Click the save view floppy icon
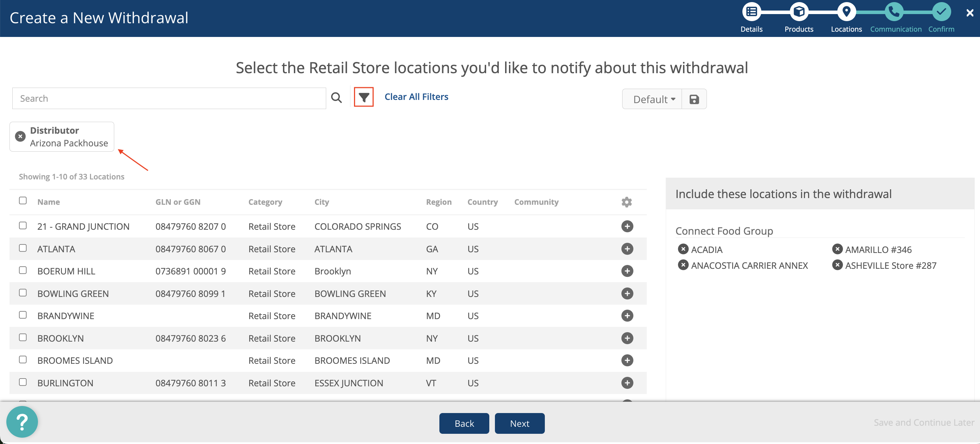The width and height of the screenshot is (980, 444). 694,99
